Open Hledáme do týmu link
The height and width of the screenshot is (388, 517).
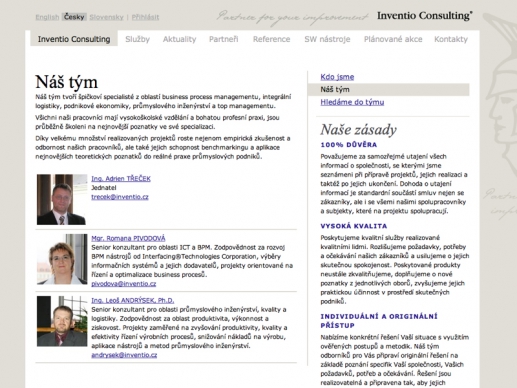(352, 102)
